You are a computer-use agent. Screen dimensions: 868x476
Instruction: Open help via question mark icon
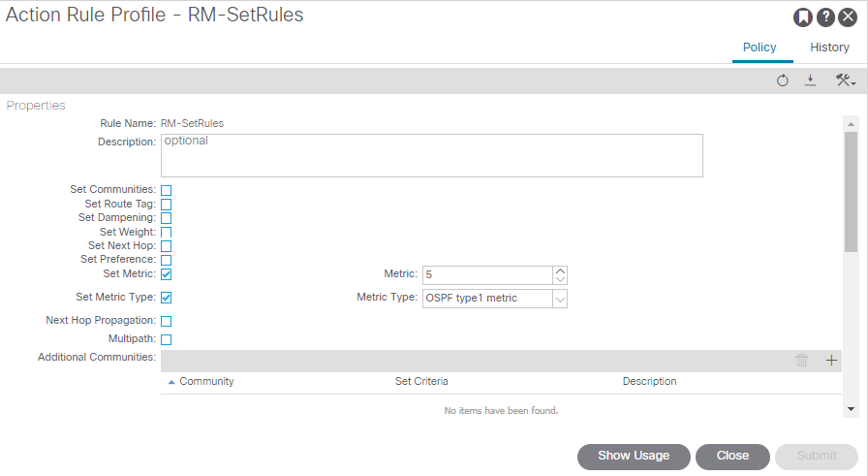pos(825,17)
